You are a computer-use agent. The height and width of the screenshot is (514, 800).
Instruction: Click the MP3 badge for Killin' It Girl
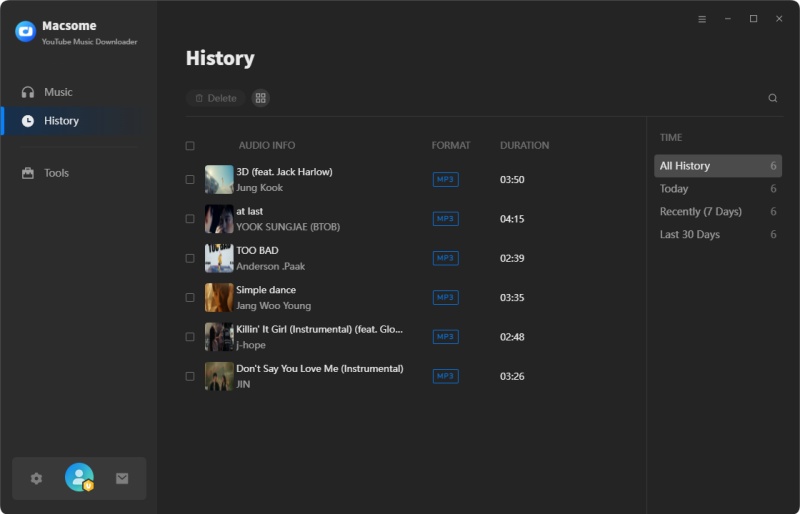[445, 337]
